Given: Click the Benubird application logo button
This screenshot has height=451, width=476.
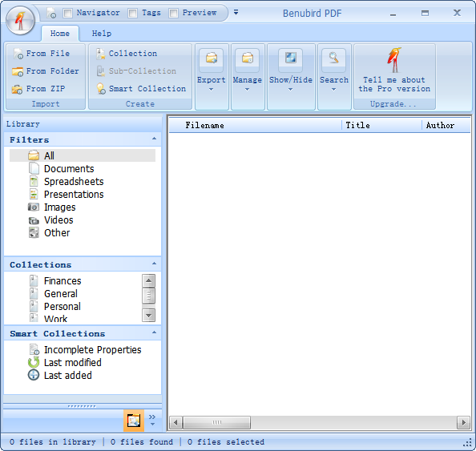Looking at the screenshot, I should (20, 20).
